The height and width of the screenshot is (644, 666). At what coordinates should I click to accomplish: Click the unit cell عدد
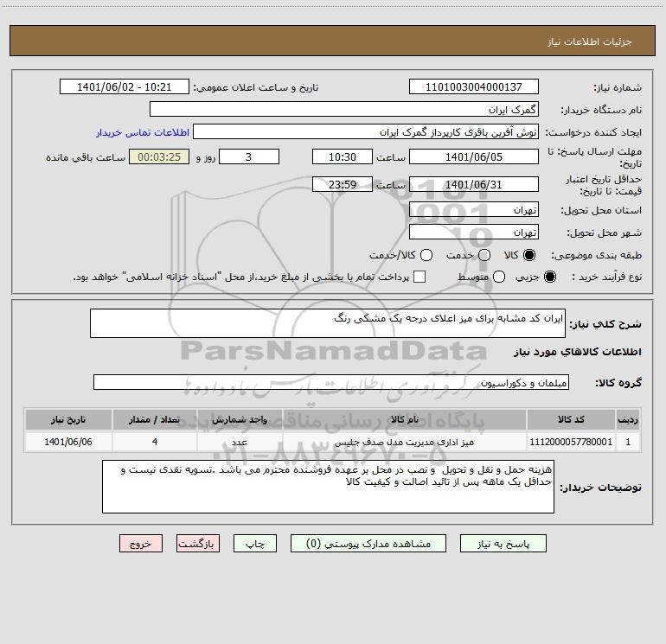tap(240, 442)
